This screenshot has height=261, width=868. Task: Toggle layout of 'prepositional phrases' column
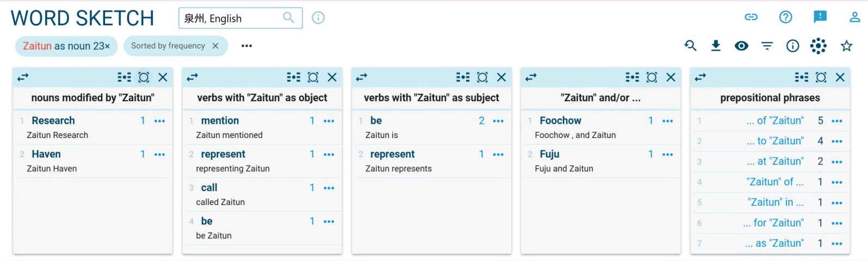pos(801,77)
